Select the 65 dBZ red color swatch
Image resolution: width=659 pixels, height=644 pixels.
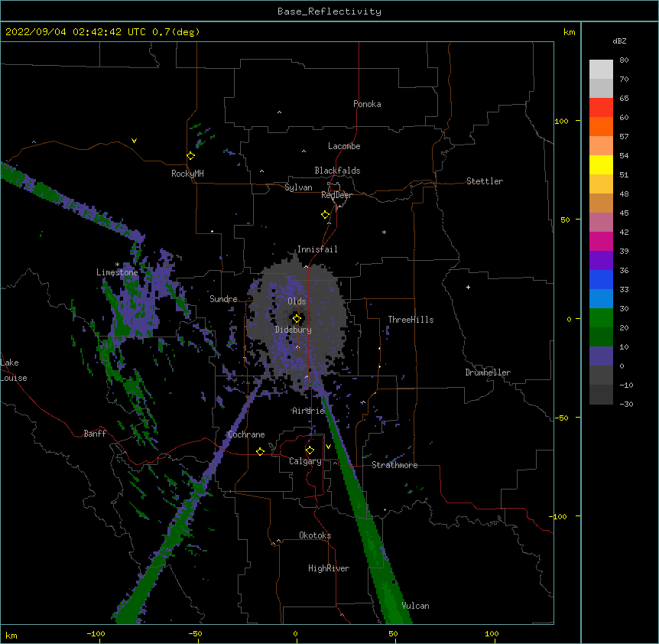pos(601,107)
